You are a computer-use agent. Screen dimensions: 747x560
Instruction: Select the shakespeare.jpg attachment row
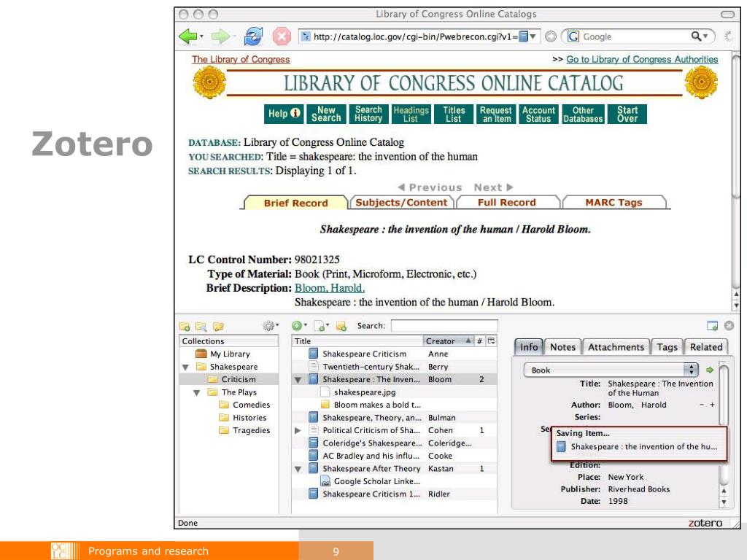coord(394,392)
